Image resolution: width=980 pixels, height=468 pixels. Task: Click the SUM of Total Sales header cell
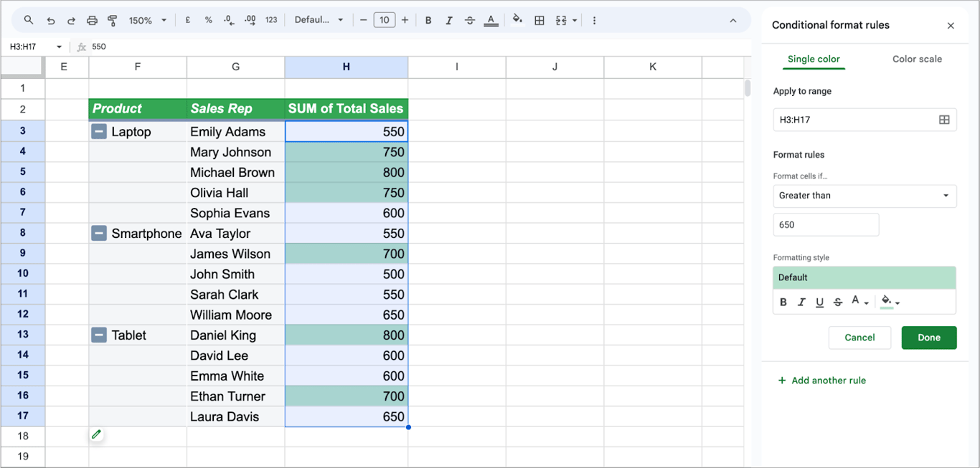(347, 109)
